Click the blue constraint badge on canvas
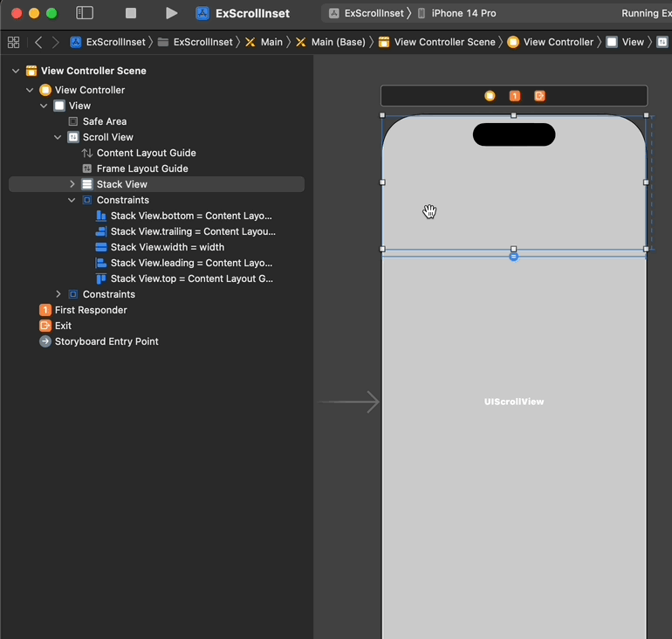 pos(513,257)
